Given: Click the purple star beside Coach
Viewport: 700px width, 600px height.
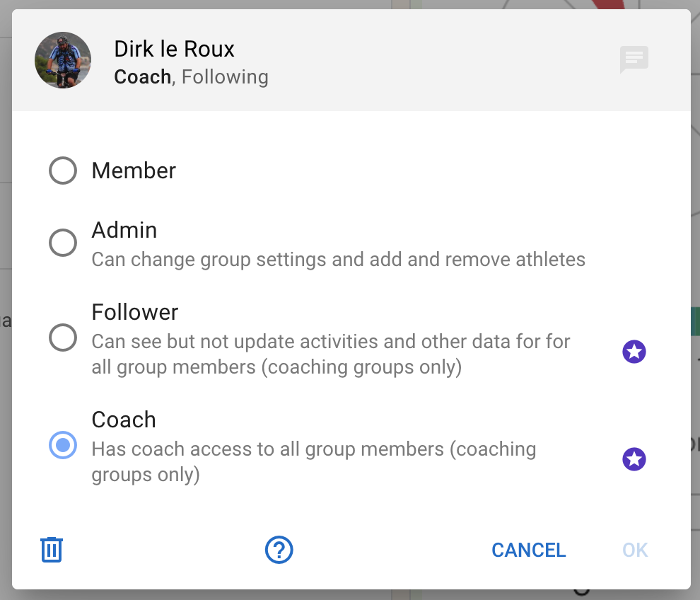Looking at the screenshot, I should tap(634, 459).
